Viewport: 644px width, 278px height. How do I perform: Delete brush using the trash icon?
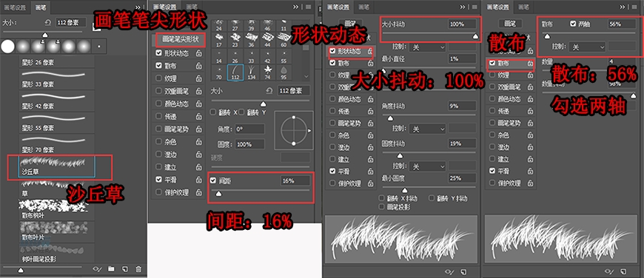tap(138, 269)
